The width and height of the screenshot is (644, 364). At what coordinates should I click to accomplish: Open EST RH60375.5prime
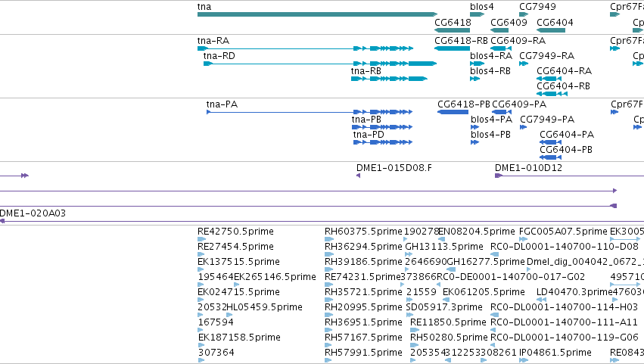point(363,232)
